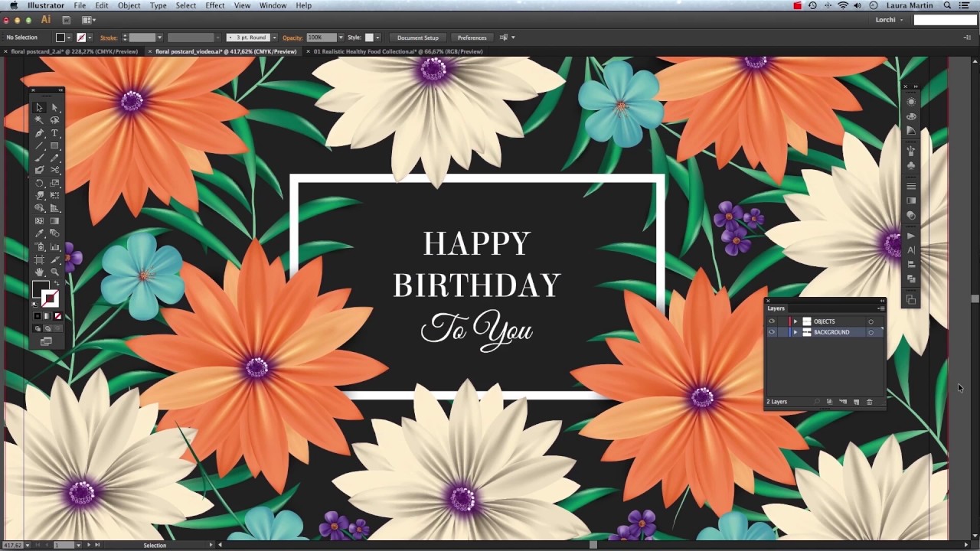The width and height of the screenshot is (980, 551).
Task: Click the orange Opacity label link
Action: [x=292, y=37]
